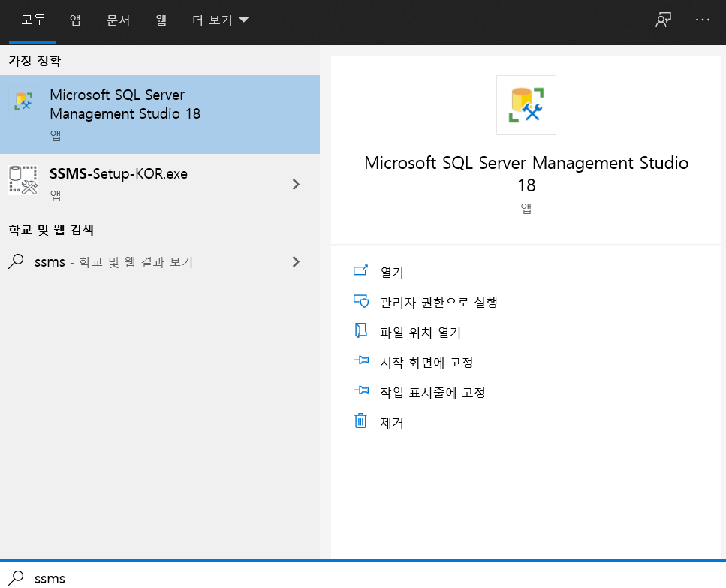The height and width of the screenshot is (588, 726).
Task: Expand the ssms web search chevron
Action: tap(296, 262)
